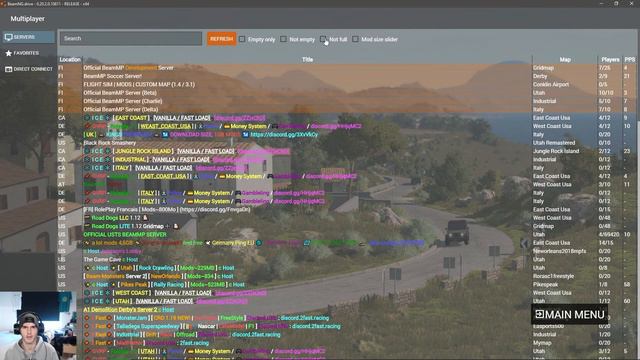640x360 pixels.
Task: Click Derby map cell
Action: point(540,76)
